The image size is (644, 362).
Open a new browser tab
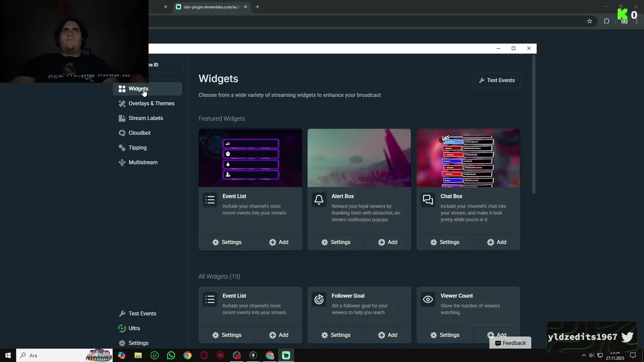point(258,7)
